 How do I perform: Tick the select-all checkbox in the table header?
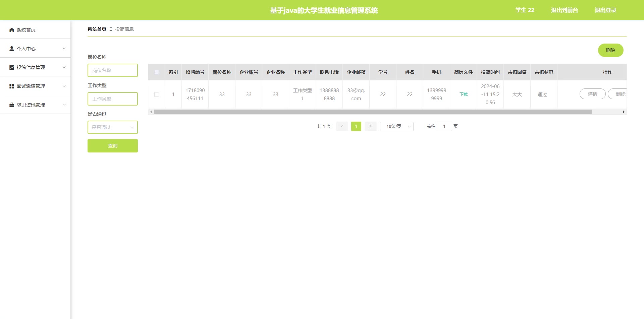click(157, 72)
